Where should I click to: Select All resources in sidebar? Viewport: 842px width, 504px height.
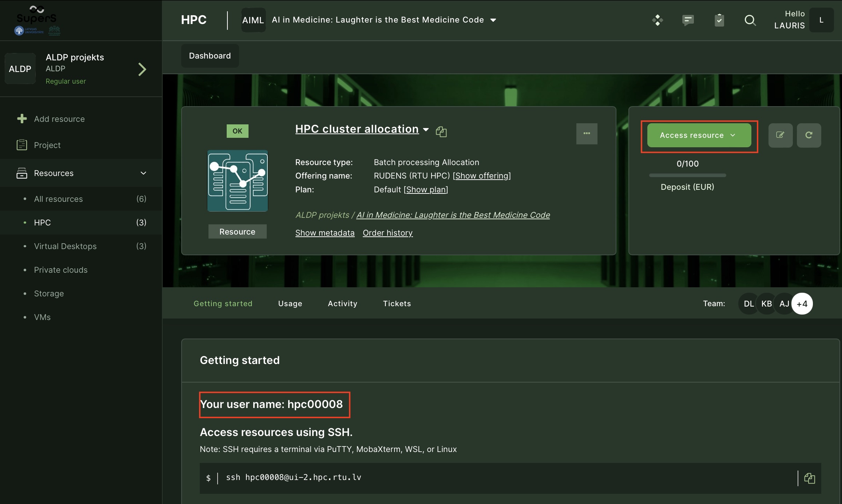click(81, 199)
